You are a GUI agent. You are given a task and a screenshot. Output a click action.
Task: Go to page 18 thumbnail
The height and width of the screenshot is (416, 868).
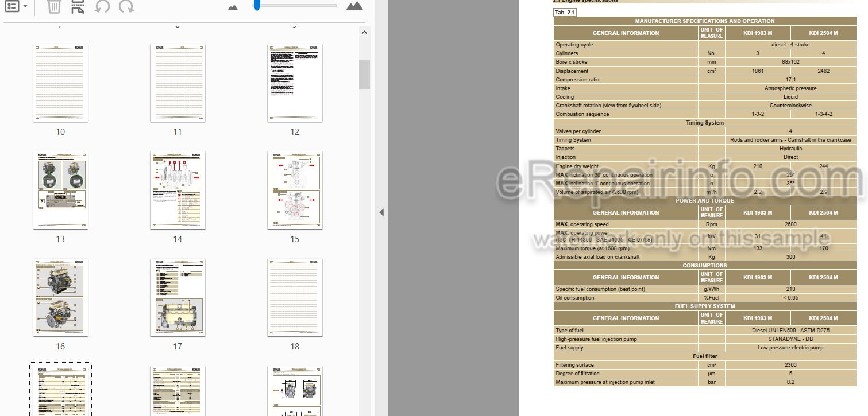[x=295, y=297]
